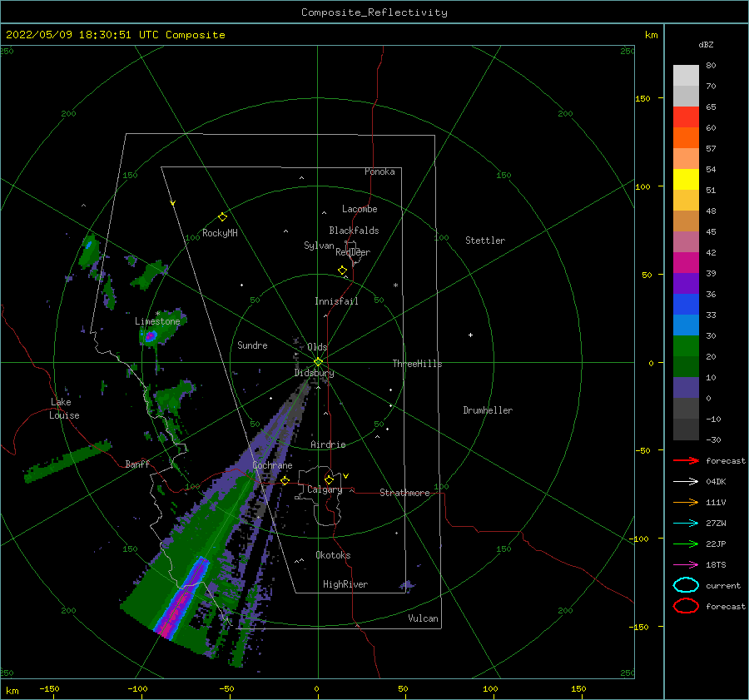749x700 pixels.
Task: Click the cyan current ellipse icon
Action: coord(686,585)
